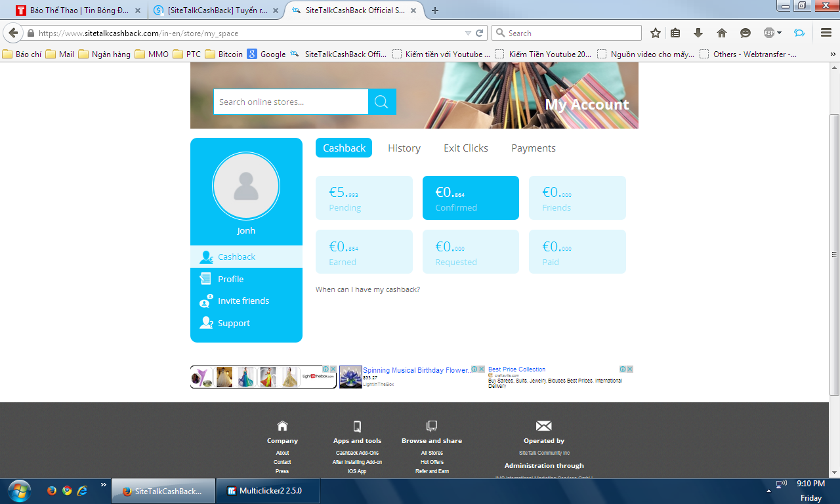The height and width of the screenshot is (504, 840).
Task: Open Invite friends in the sidebar
Action: tap(246, 301)
